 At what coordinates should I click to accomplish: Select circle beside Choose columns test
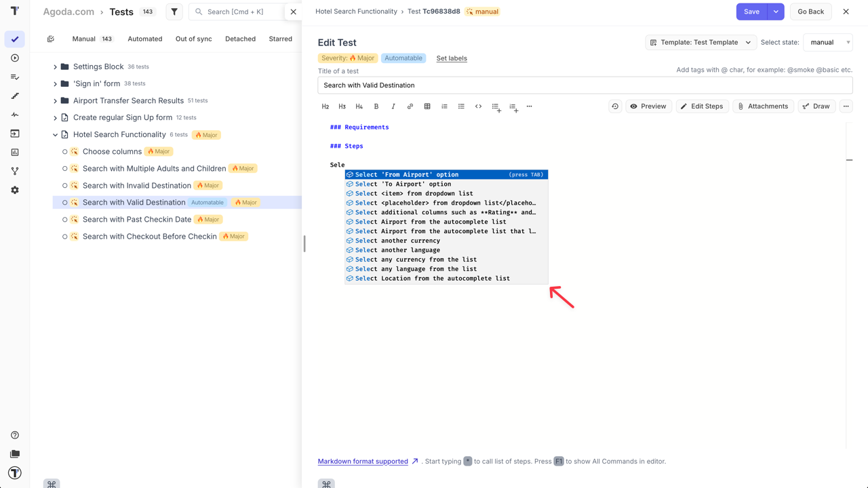65,152
